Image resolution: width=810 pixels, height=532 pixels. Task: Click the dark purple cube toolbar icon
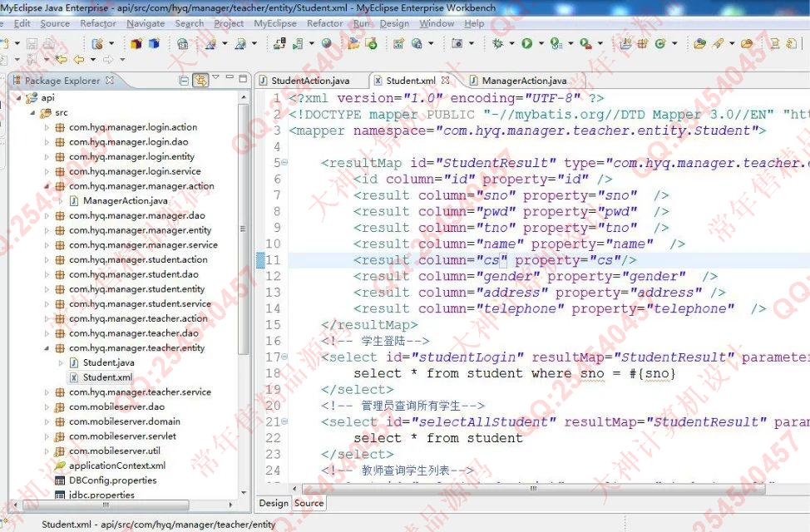[136, 44]
